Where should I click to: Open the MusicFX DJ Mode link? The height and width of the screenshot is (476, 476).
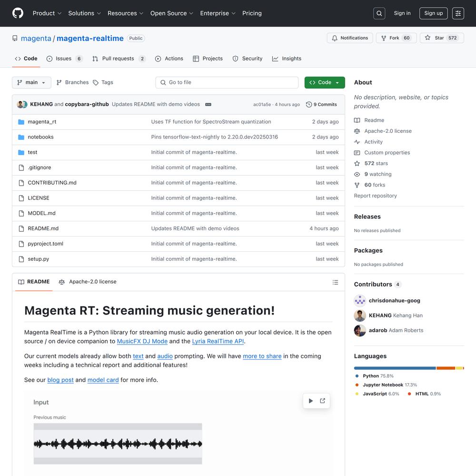coord(142,341)
